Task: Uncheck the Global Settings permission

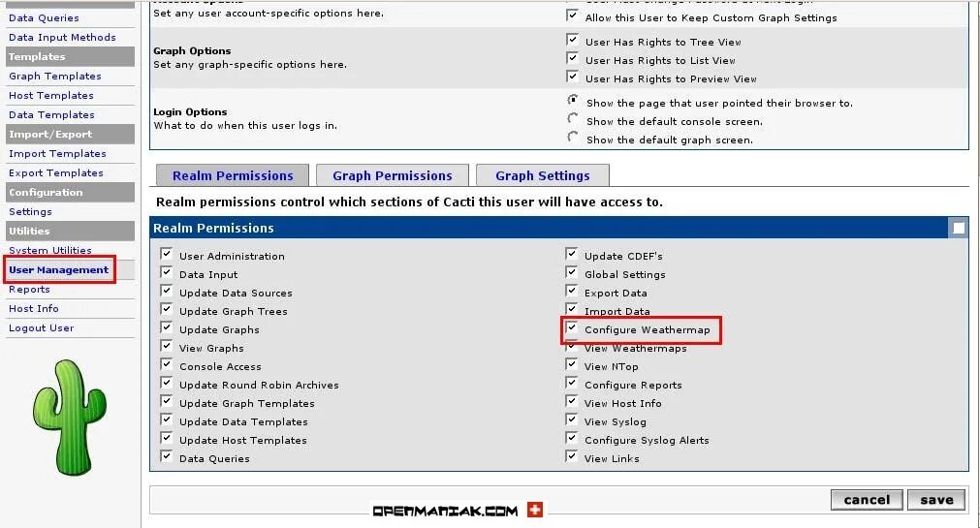Action: click(x=571, y=272)
